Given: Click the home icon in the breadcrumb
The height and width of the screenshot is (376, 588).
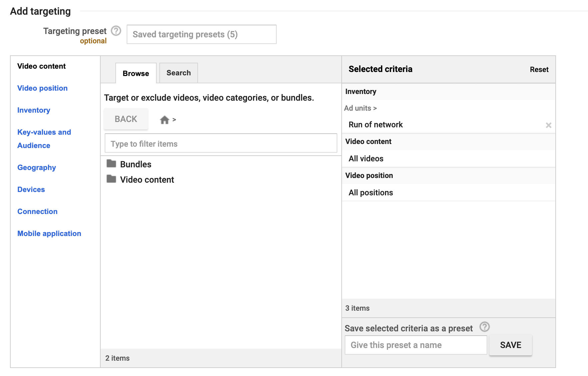Looking at the screenshot, I should click(x=165, y=119).
